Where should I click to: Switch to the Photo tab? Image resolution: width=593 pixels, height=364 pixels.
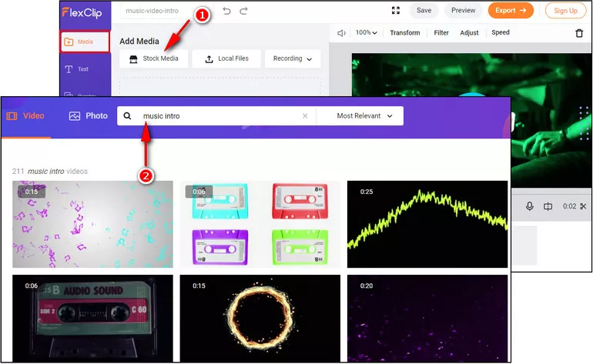(89, 116)
